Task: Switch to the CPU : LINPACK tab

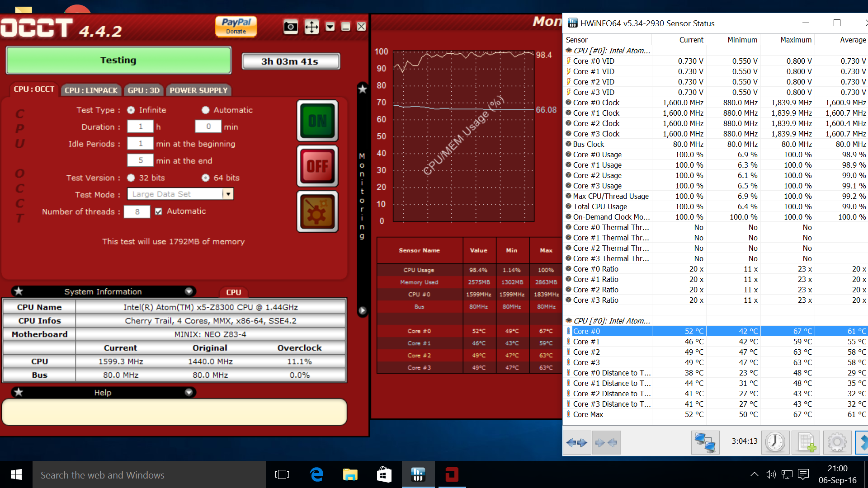Action: 91,90
